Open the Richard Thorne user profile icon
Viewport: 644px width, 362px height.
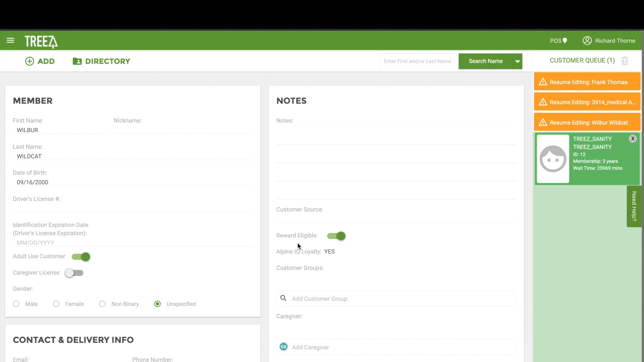click(587, 41)
